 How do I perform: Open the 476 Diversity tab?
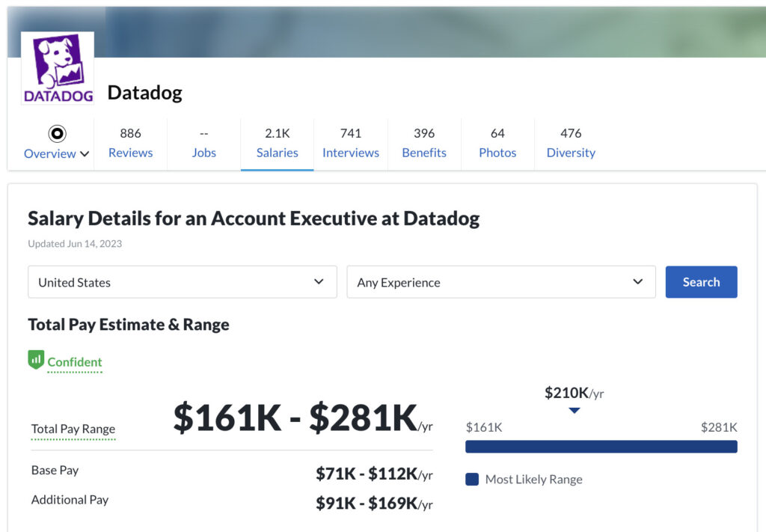571,144
